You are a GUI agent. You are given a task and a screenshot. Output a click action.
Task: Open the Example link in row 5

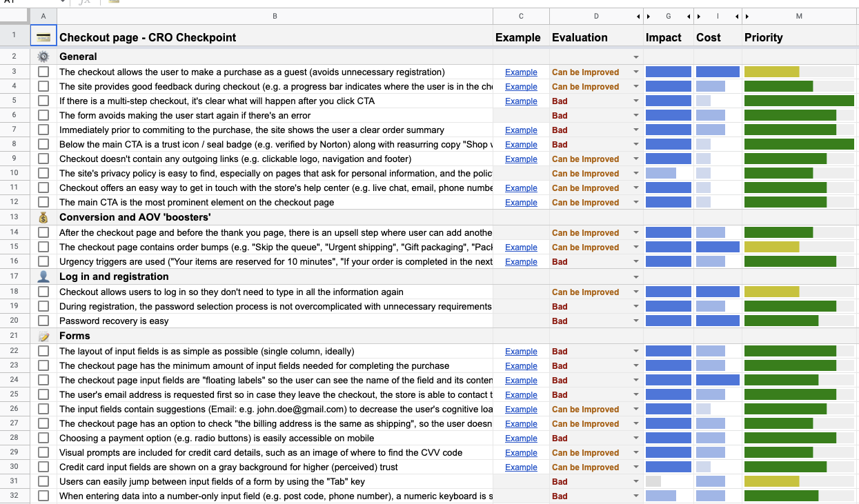[x=521, y=101]
